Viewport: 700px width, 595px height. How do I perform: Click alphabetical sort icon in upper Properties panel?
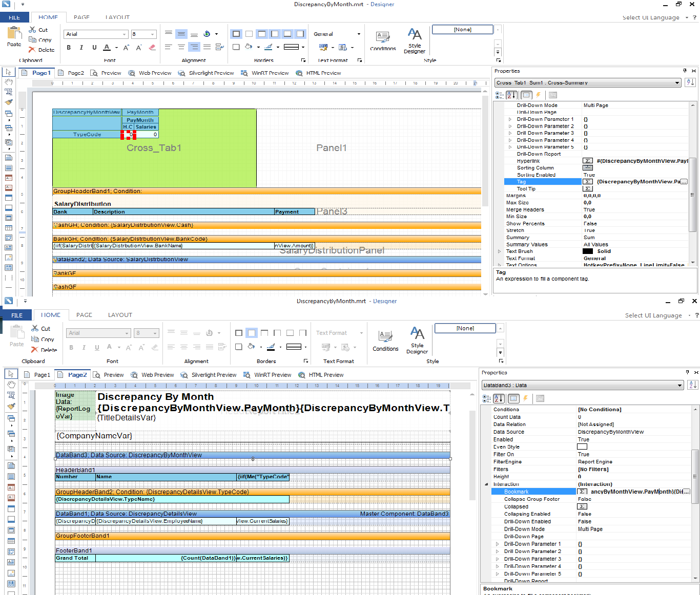click(x=511, y=95)
